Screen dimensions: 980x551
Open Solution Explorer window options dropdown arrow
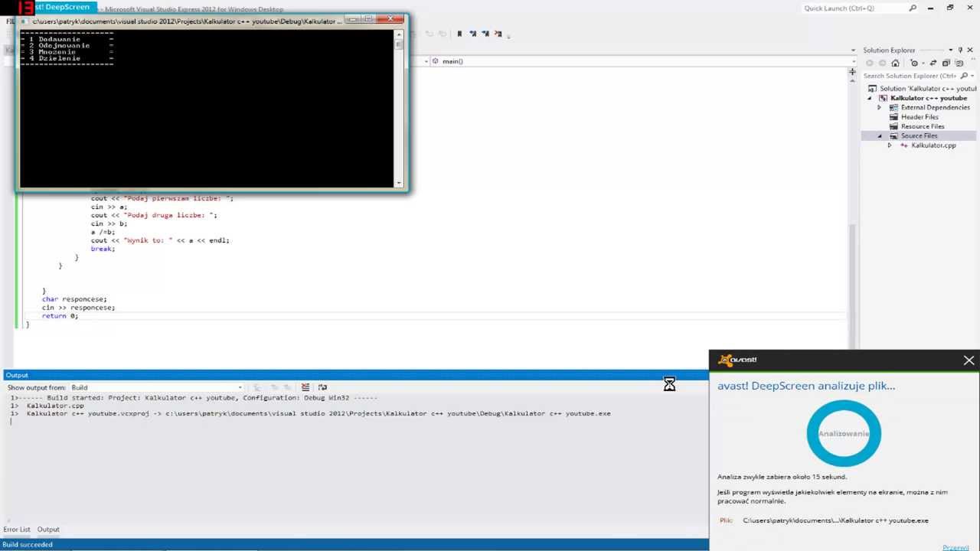tap(950, 51)
